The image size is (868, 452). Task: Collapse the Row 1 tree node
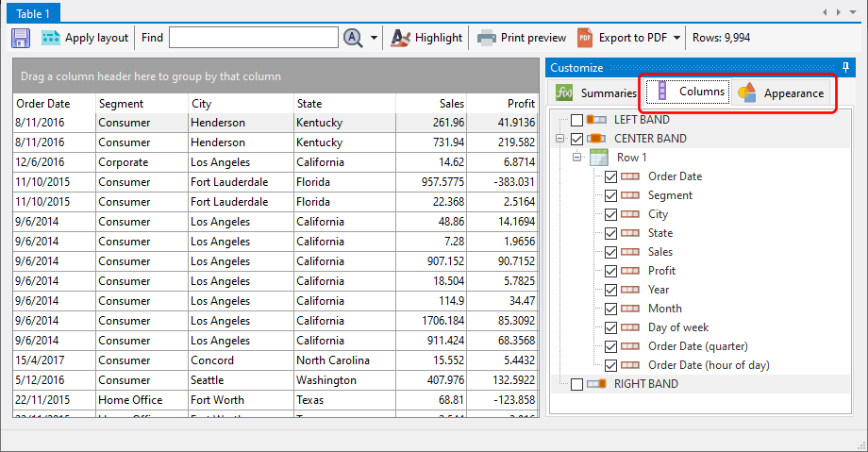577,158
